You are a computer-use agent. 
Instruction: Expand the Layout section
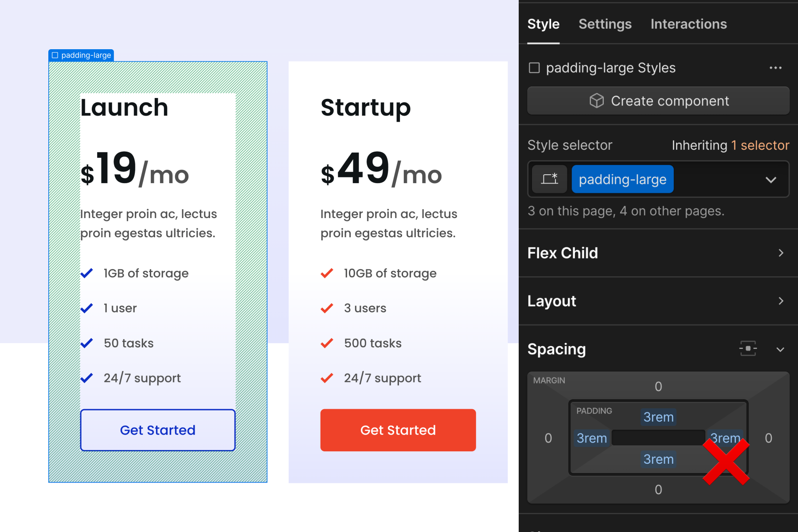click(658, 301)
